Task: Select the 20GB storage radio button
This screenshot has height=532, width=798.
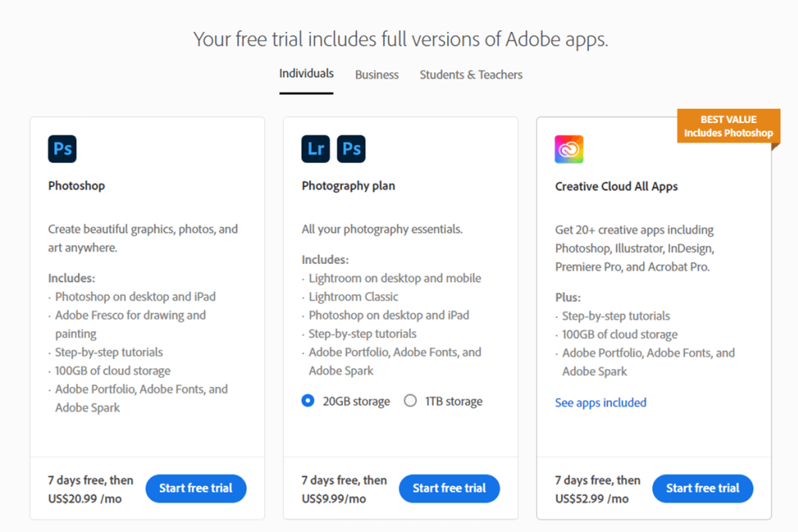Action: pos(309,400)
